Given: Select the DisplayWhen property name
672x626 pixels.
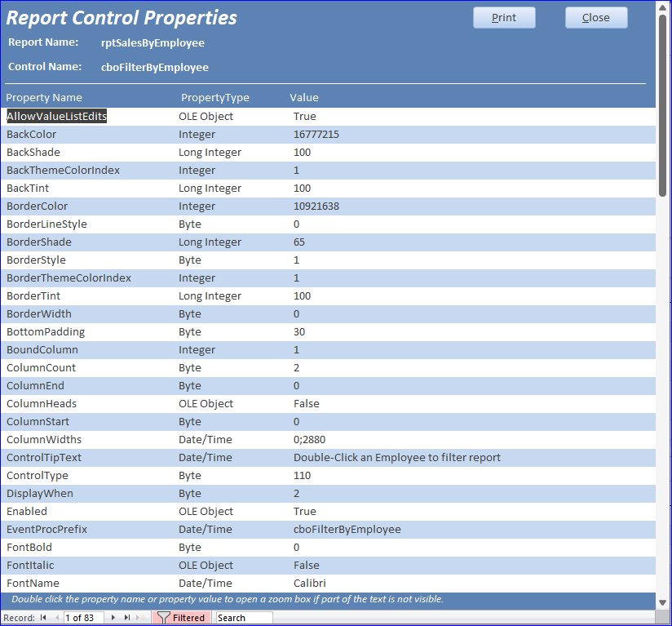Looking at the screenshot, I should coord(40,495).
